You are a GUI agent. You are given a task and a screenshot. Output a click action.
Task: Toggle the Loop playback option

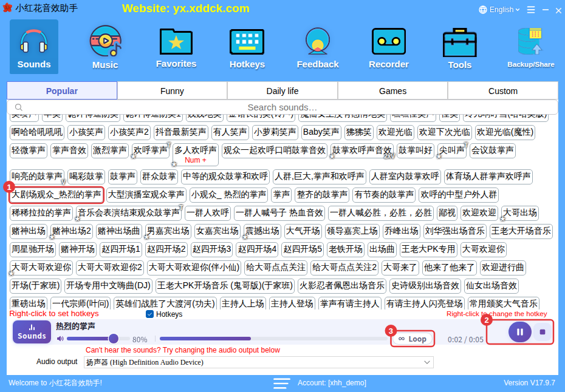[413, 339]
